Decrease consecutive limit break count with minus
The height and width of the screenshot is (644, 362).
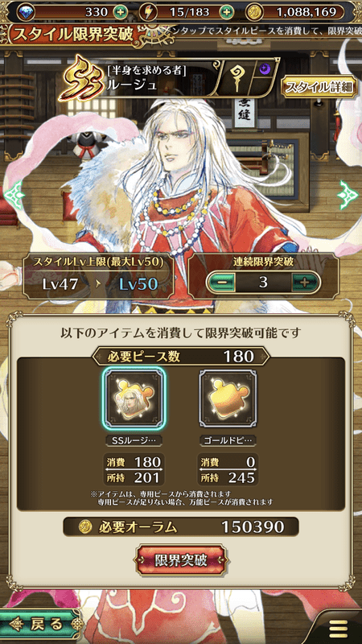click(x=223, y=283)
